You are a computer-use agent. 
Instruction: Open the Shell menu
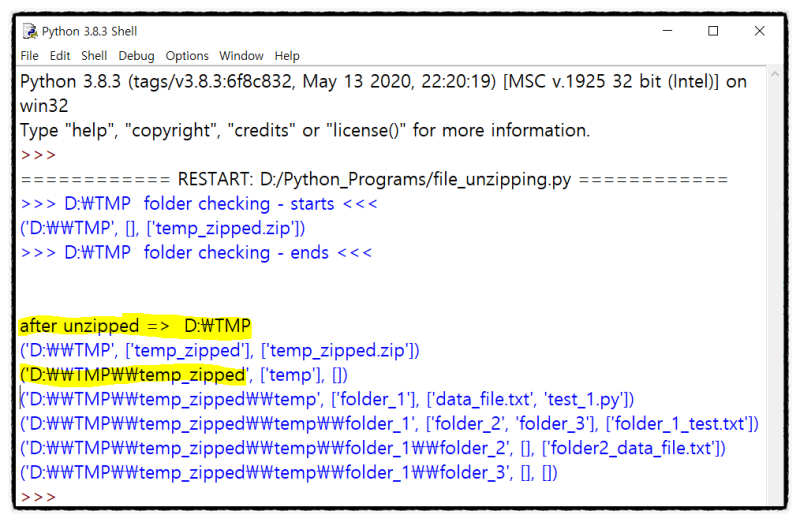[94, 56]
